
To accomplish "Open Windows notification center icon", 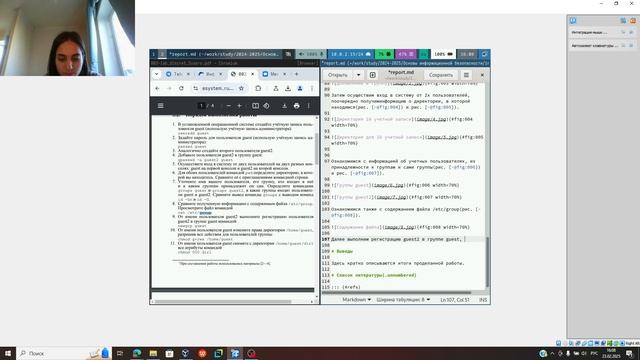I will point(629,353).
